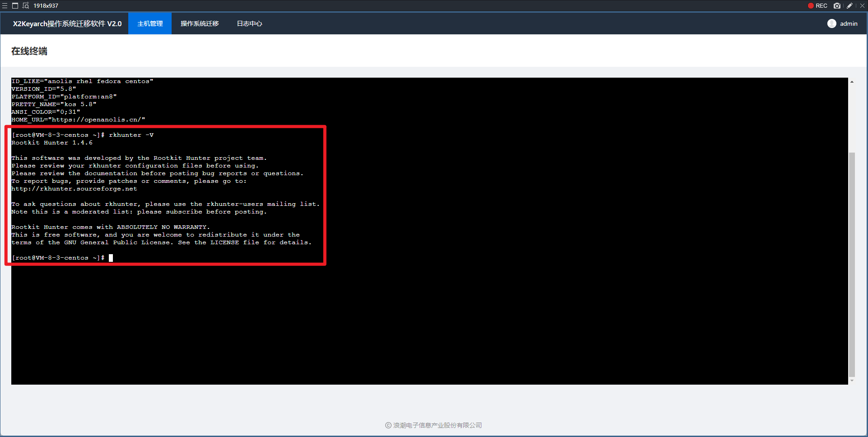
Task: Click the region inspect icon beside the dimensions
Action: (26, 6)
